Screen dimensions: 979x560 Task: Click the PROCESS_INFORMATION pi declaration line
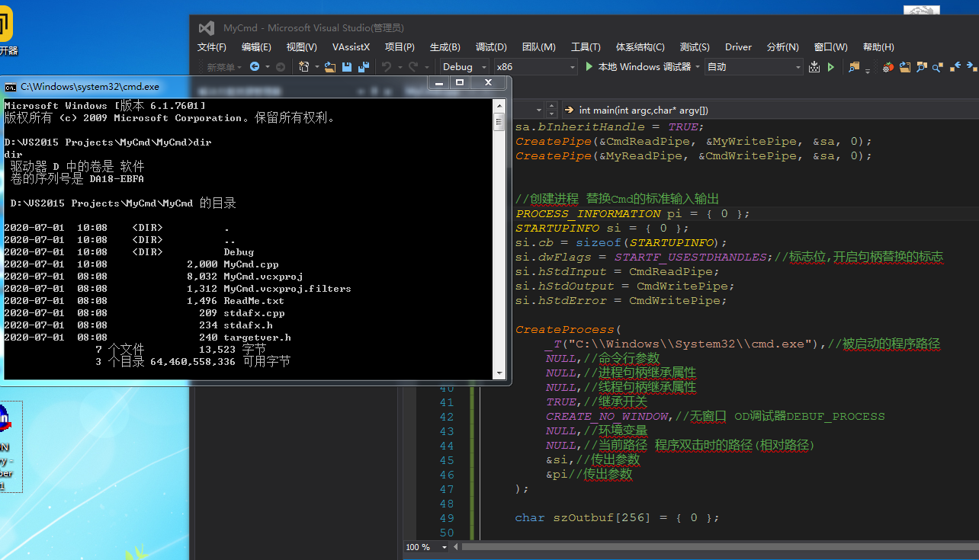pos(633,214)
